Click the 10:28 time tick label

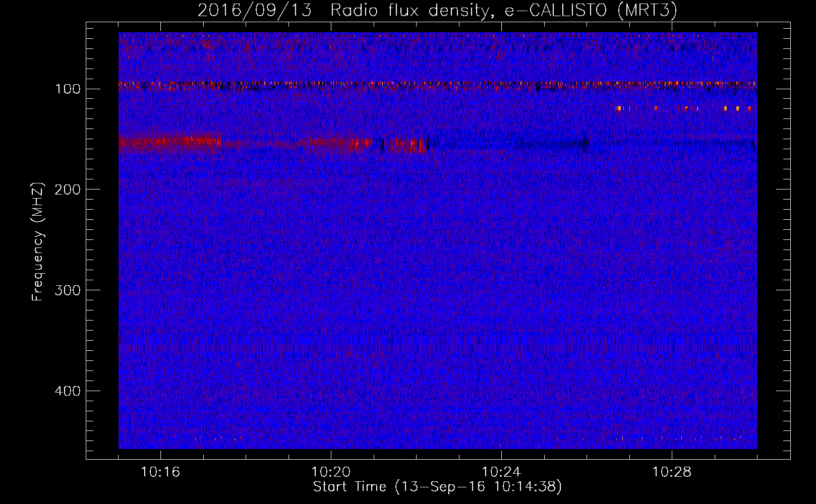pyautogui.click(x=672, y=472)
